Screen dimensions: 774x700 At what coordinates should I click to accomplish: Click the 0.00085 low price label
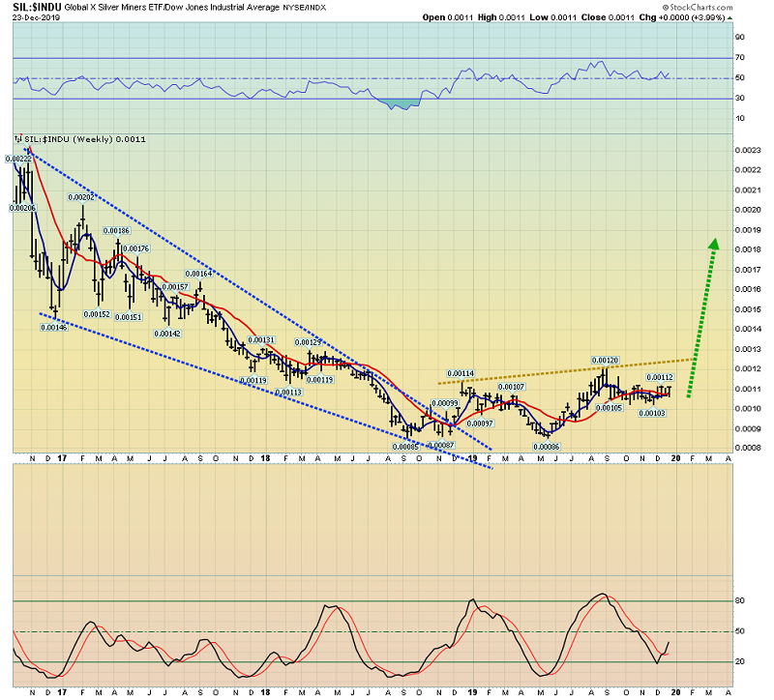405,446
